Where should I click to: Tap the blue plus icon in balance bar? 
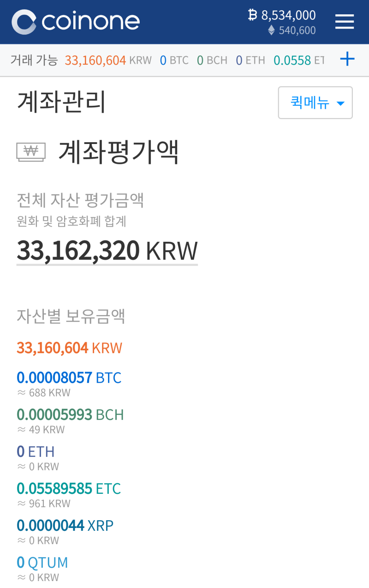[x=347, y=59]
